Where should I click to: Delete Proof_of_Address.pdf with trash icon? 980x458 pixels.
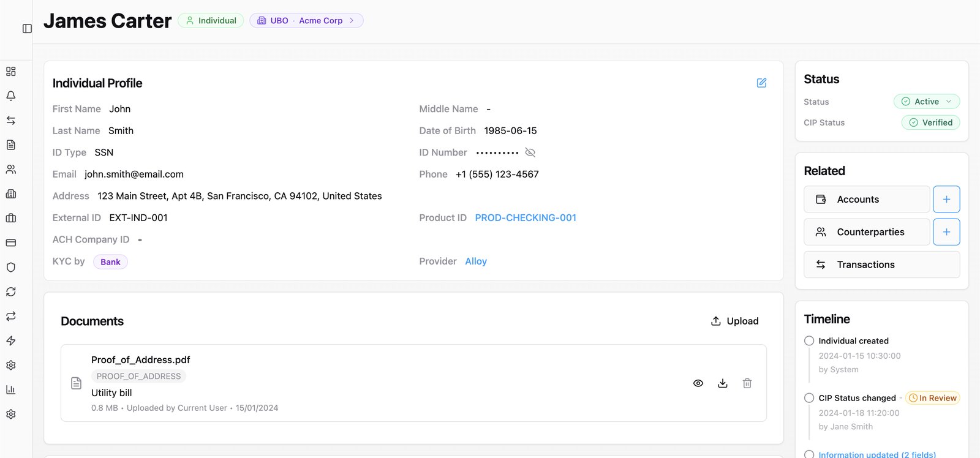pyautogui.click(x=747, y=383)
